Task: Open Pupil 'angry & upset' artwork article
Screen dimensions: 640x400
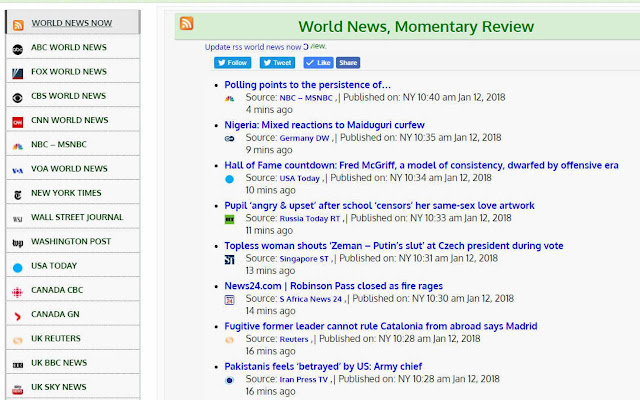Action: coord(380,206)
